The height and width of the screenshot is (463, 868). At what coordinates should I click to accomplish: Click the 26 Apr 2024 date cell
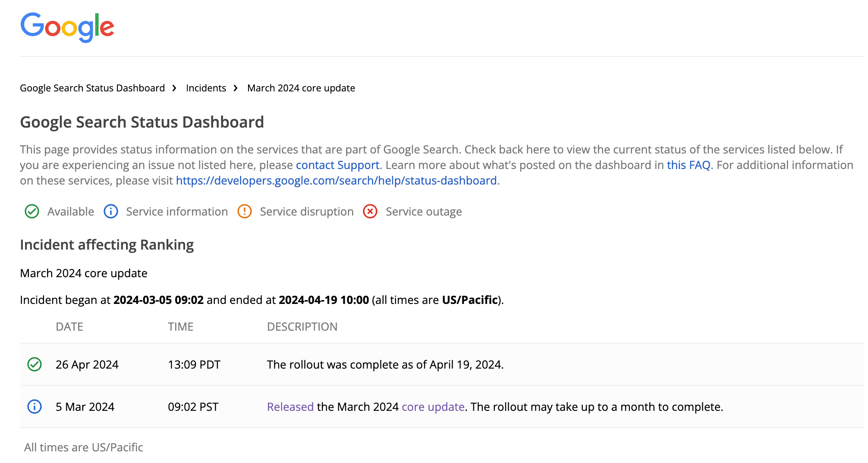coord(87,365)
